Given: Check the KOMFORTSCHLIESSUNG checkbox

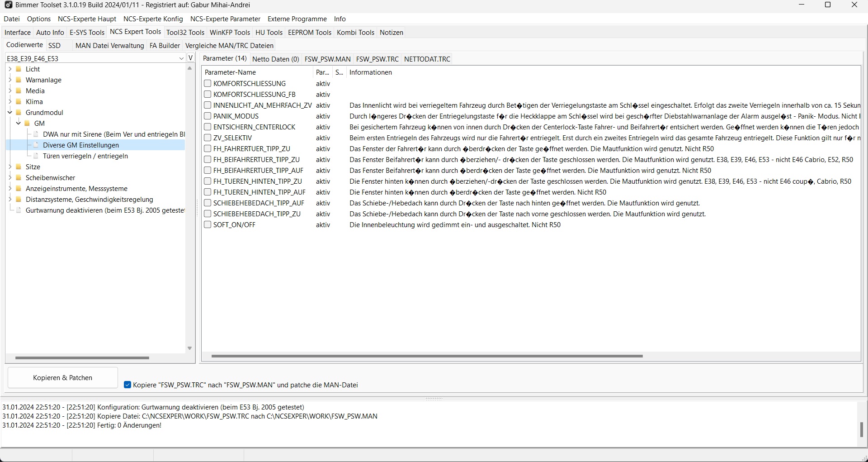Looking at the screenshot, I should tap(208, 84).
